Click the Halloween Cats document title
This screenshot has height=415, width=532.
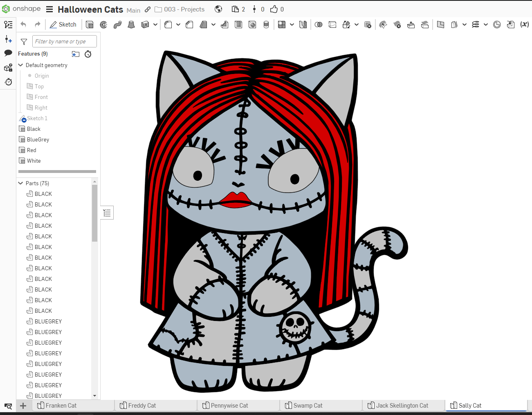90,9
